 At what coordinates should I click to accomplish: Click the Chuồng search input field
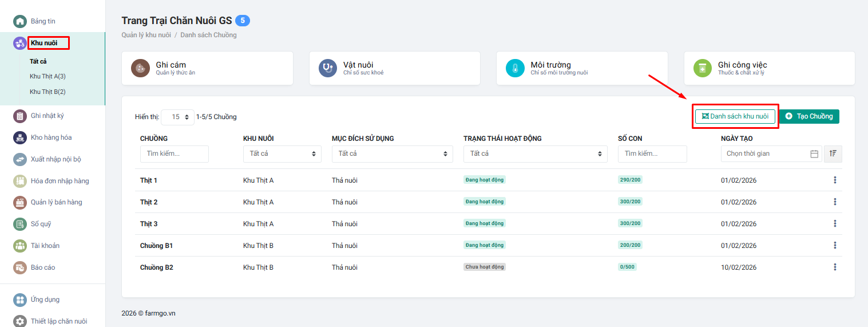(x=175, y=154)
